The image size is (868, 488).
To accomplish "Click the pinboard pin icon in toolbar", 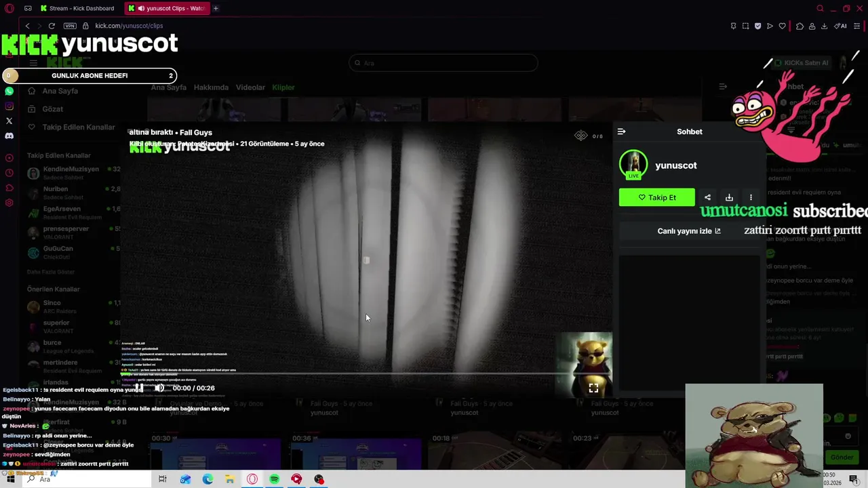I will [x=733, y=26].
